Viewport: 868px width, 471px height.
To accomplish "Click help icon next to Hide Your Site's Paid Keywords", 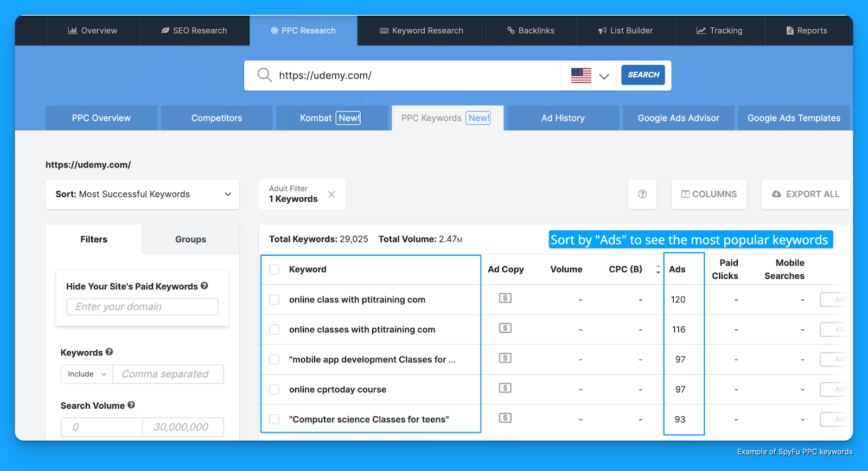I will (x=205, y=286).
